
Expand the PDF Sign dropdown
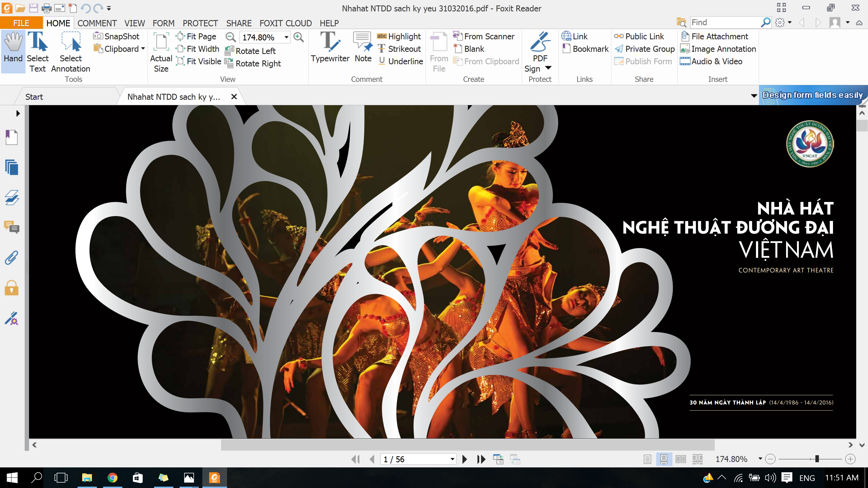pyautogui.click(x=548, y=68)
